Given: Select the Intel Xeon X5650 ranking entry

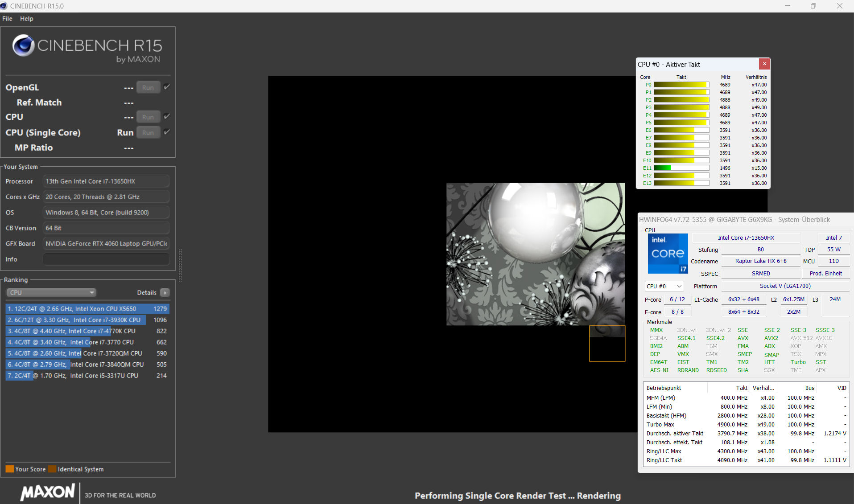Looking at the screenshot, I should (x=87, y=308).
